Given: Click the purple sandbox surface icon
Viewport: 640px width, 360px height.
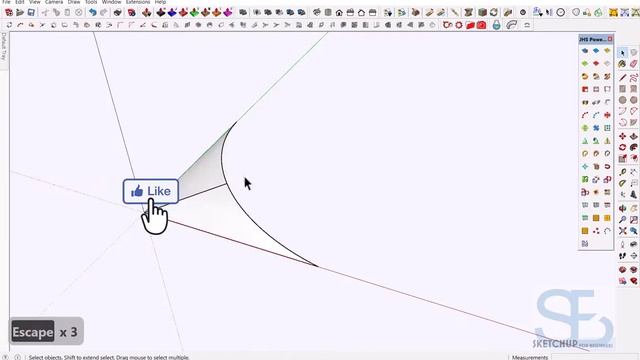Looking at the screenshot, I should pyautogui.click(x=228, y=13).
